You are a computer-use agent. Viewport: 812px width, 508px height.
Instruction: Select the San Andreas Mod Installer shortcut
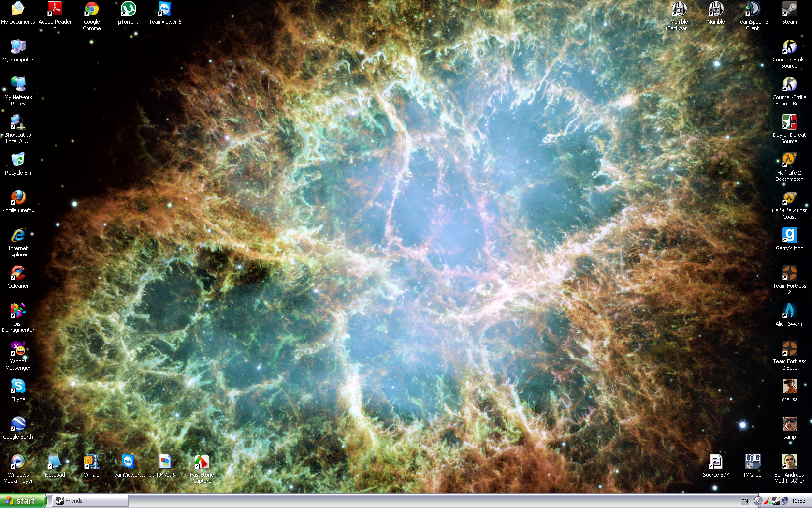pyautogui.click(x=789, y=469)
